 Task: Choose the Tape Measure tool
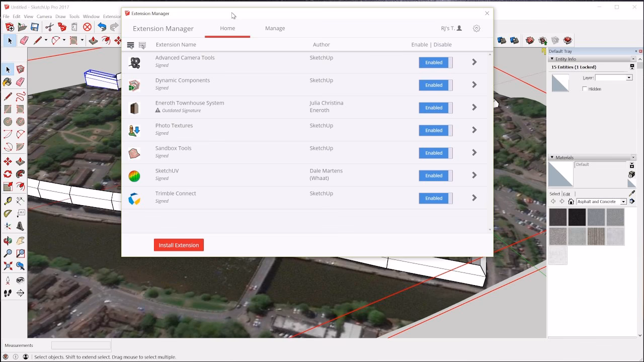point(8,201)
